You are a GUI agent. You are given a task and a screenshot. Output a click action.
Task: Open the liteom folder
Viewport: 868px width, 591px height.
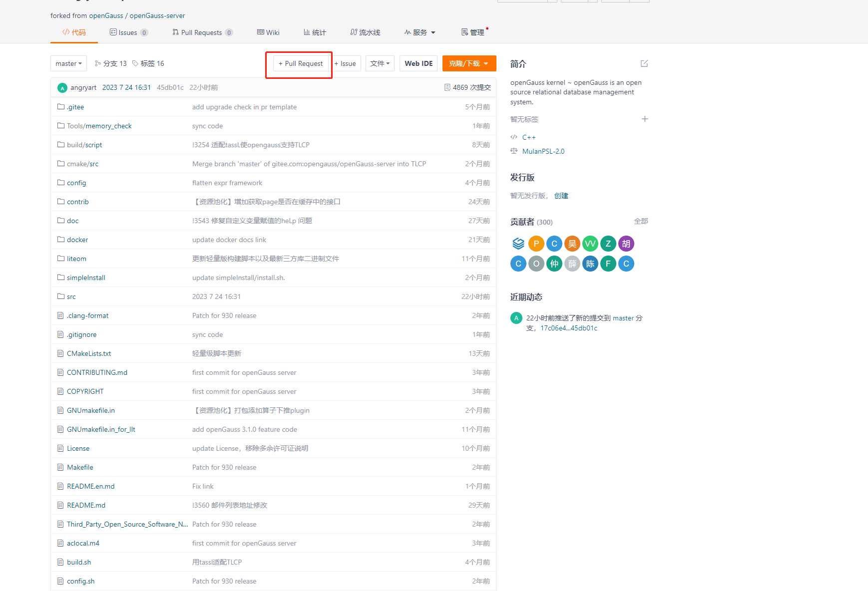(x=76, y=259)
